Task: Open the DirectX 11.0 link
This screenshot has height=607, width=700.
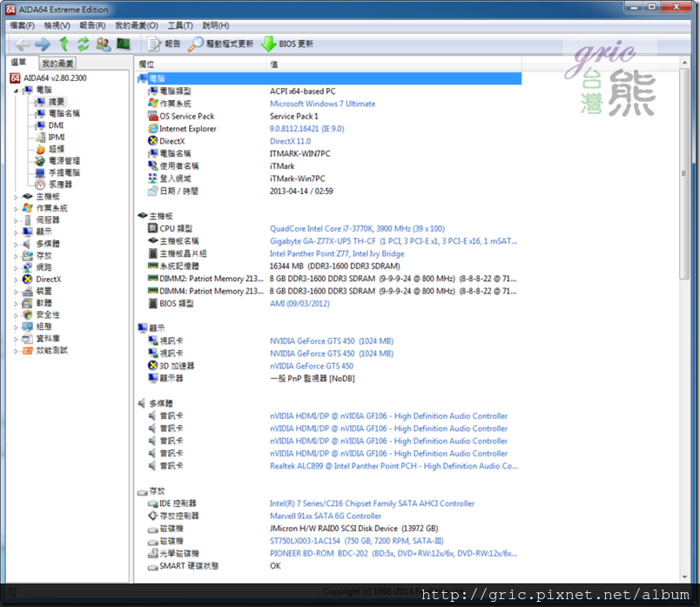Action: [290, 141]
